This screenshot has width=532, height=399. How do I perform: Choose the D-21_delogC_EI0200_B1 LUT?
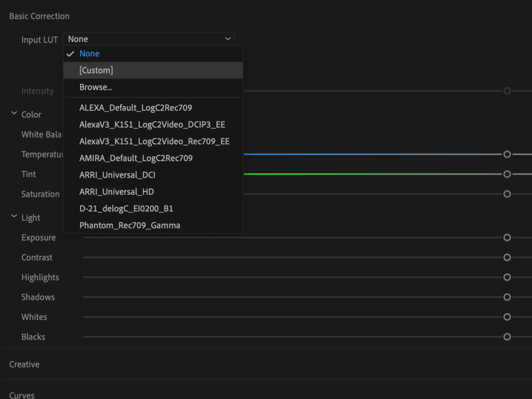pos(126,208)
